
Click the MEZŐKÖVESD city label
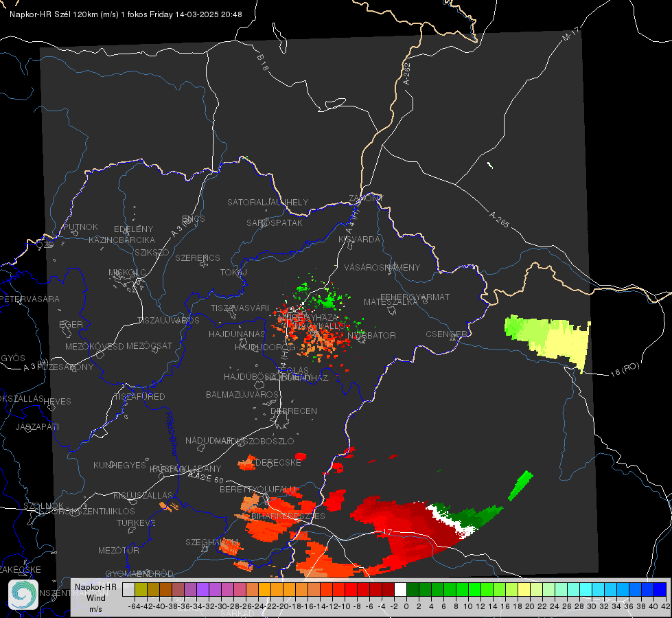(x=94, y=346)
